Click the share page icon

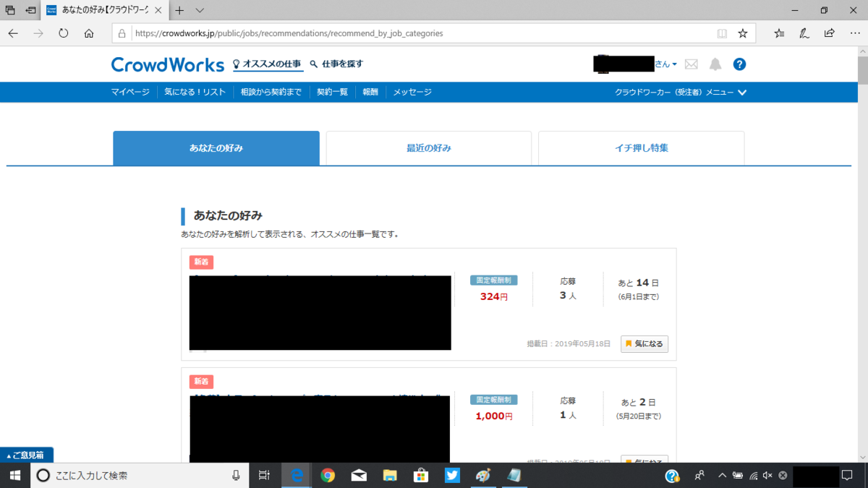(829, 33)
